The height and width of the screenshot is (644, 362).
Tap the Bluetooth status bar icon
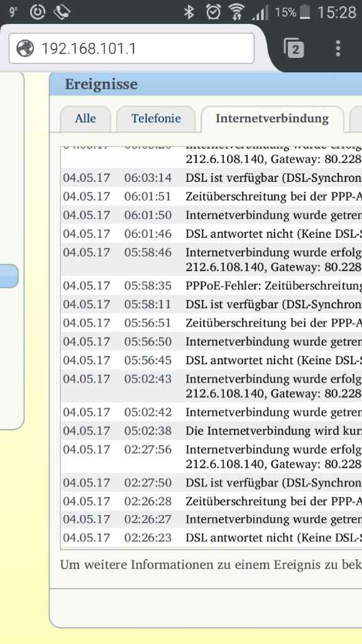click(189, 12)
